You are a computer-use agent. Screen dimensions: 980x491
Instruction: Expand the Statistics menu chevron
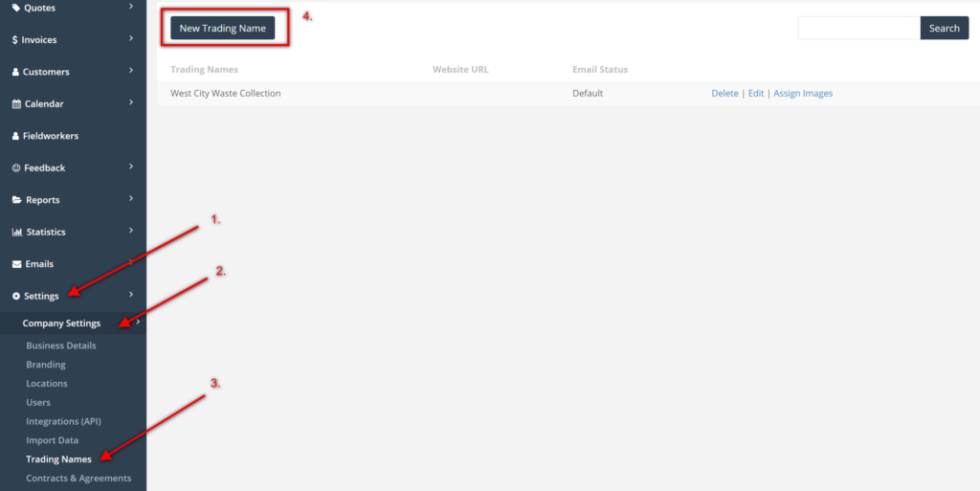click(x=131, y=230)
